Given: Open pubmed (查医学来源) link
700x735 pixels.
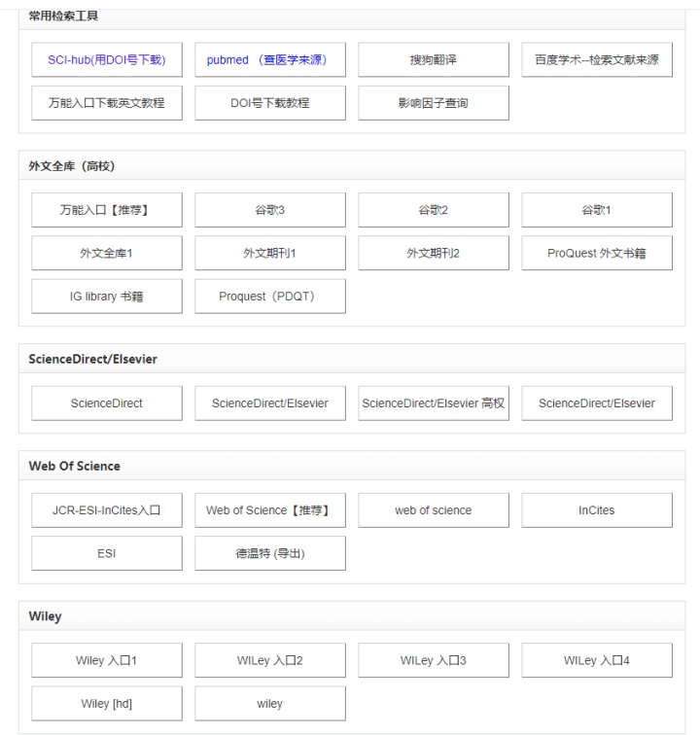Looking at the screenshot, I should pyautogui.click(x=270, y=59).
